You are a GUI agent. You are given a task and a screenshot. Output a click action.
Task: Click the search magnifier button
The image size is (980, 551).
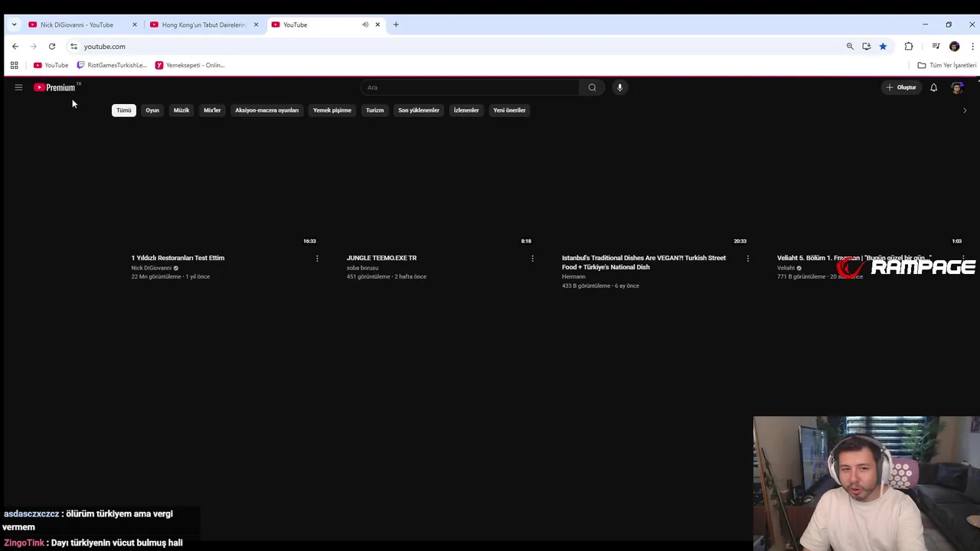pos(592,87)
